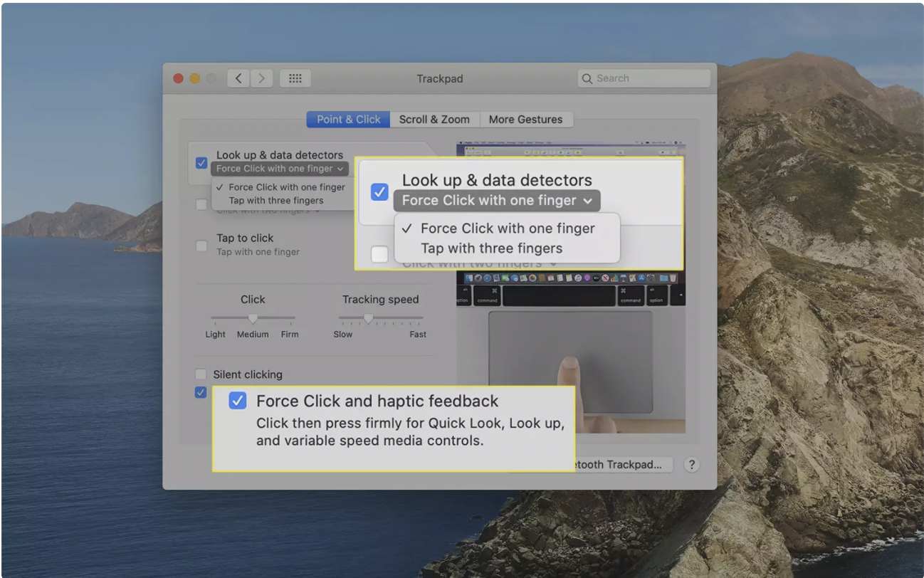This screenshot has height=578, width=924.
Task: Click the Tracking speed slider handle
Action: tap(368, 318)
